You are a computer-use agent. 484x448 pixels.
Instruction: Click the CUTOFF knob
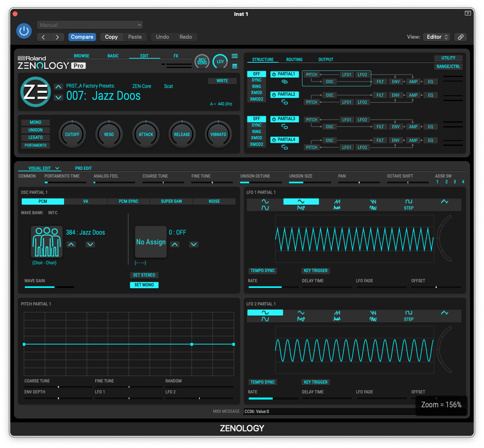72,135
